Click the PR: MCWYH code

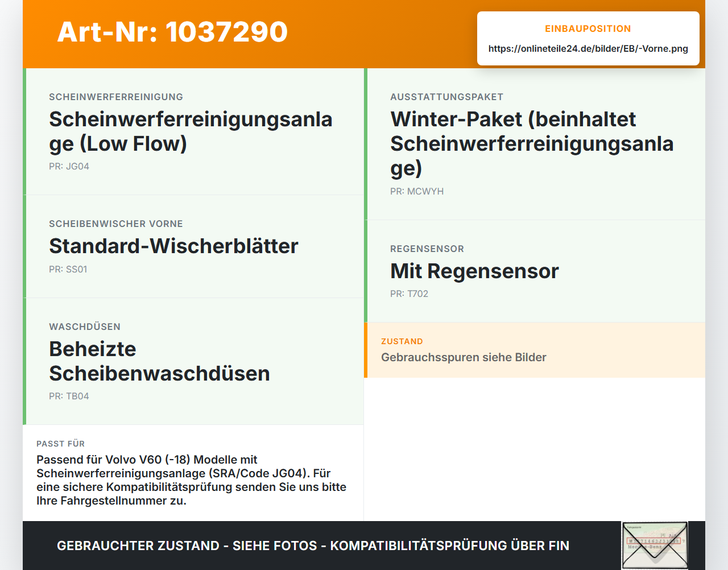click(x=417, y=191)
